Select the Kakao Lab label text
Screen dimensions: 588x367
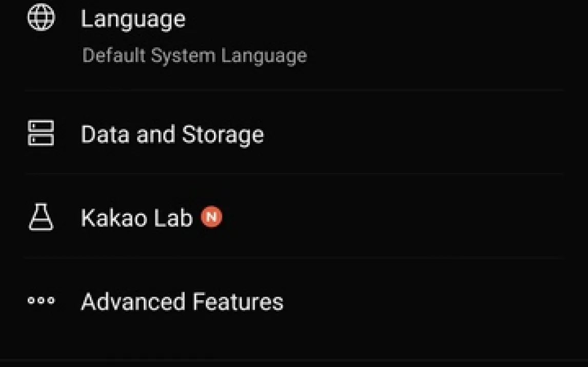click(136, 218)
